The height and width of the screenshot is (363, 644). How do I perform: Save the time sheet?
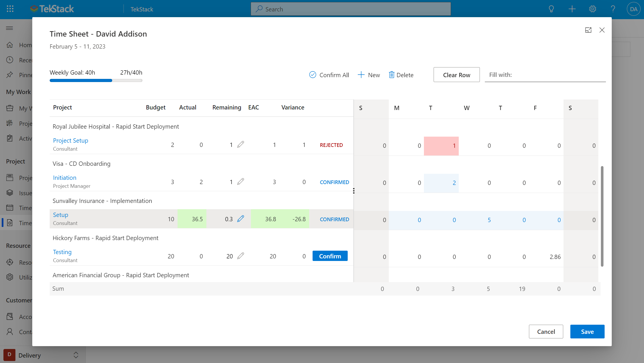587,332
